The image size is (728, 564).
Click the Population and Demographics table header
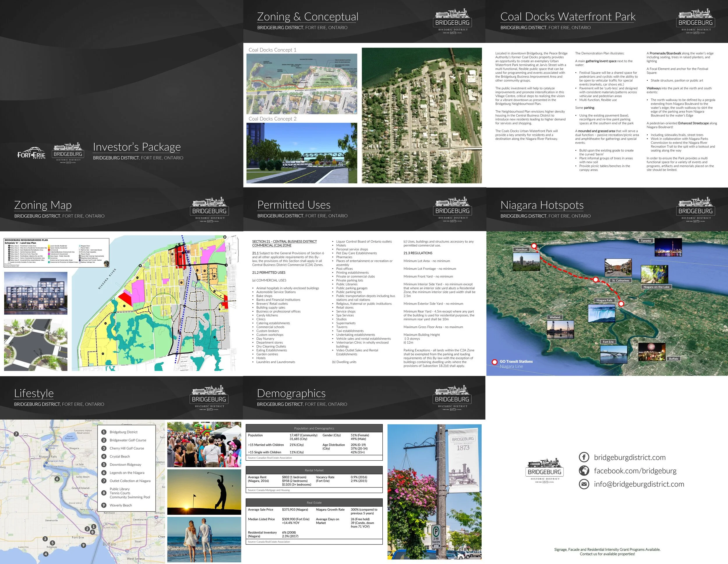314,428
